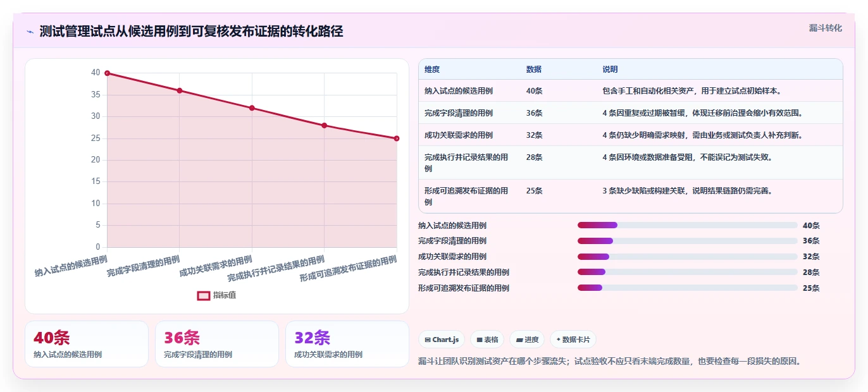This screenshot has height=392, width=868.
Task: Click the chart data point at value 28
Action: click(x=325, y=125)
